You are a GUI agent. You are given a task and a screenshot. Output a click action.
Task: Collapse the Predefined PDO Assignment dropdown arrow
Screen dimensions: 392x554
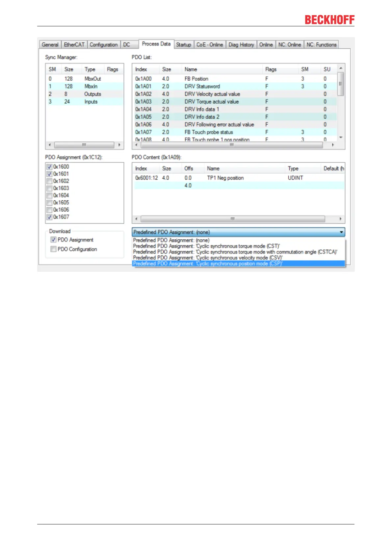click(341, 232)
